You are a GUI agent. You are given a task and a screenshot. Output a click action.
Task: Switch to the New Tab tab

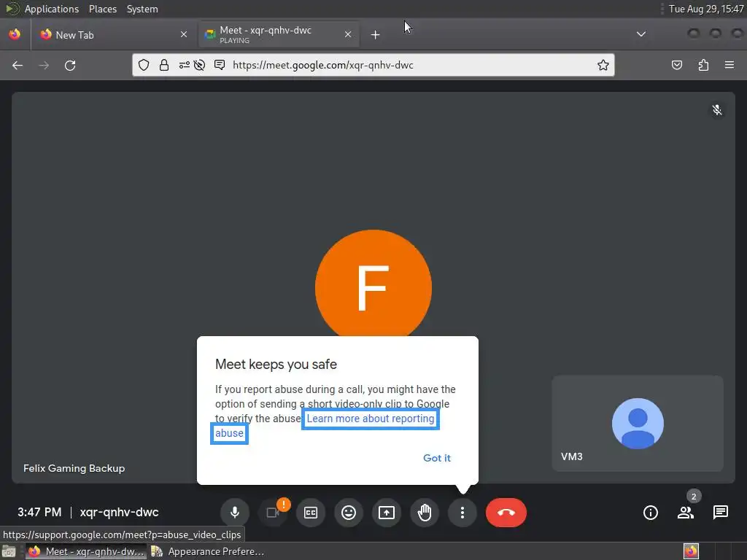pyautogui.click(x=113, y=35)
